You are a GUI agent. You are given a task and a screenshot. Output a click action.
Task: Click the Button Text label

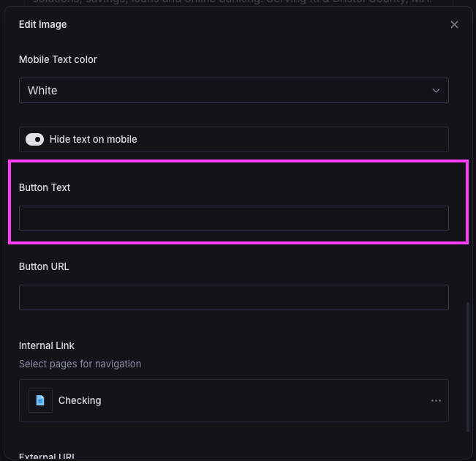45,187
